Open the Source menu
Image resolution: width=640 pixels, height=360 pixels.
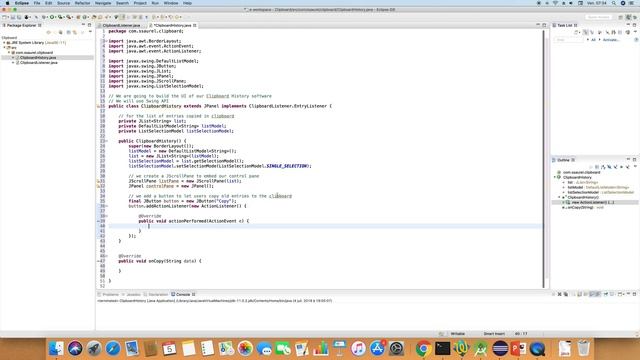[x=63, y=3]
